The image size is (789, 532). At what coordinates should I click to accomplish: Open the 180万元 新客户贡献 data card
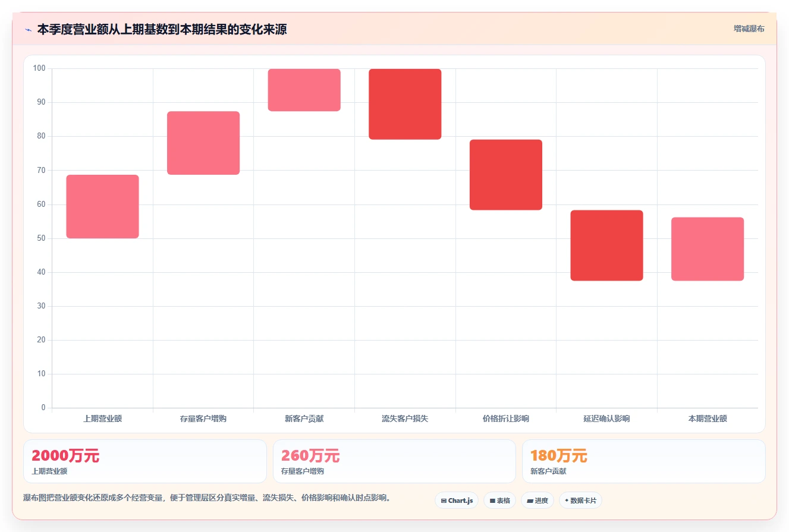644,461
